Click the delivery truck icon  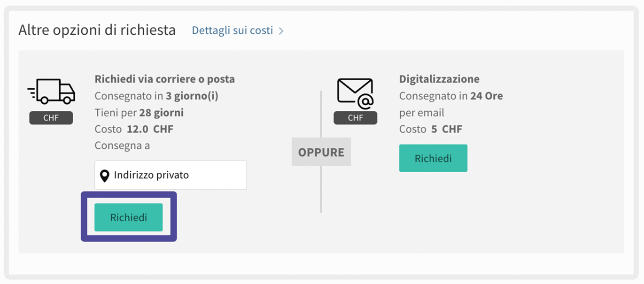[51, 91]
